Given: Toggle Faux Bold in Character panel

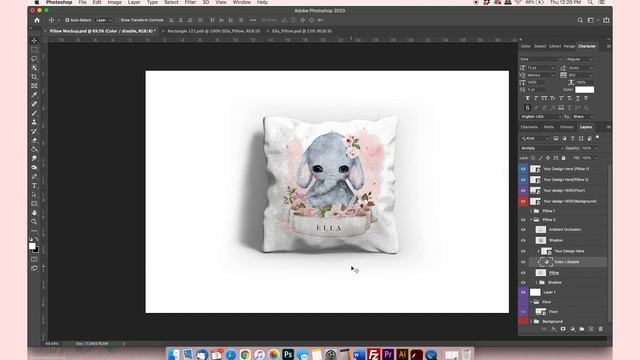Looking at the screenshot, I should tap(527, 98).
